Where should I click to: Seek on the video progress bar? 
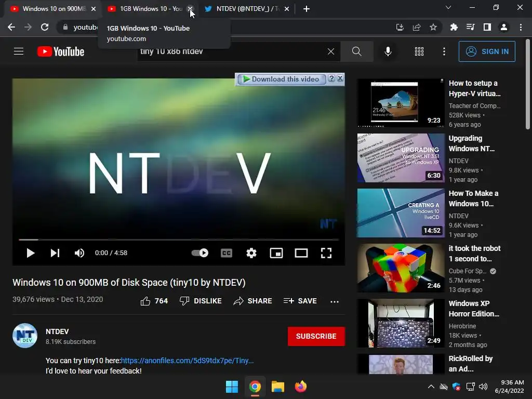pos(179,240)
